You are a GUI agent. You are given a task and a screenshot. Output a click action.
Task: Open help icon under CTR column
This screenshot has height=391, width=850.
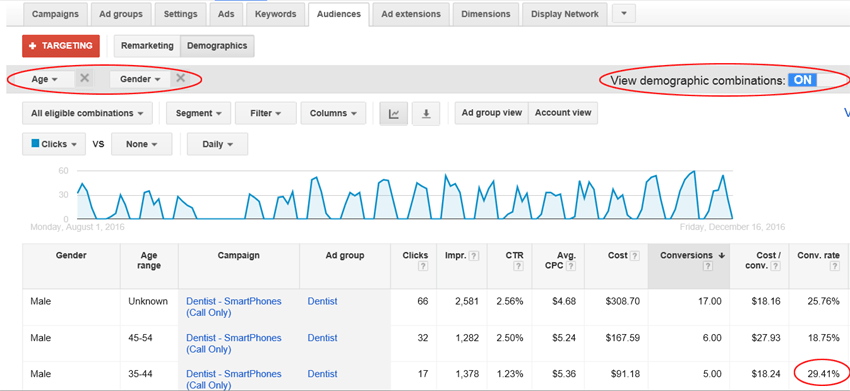coord(519,266)
